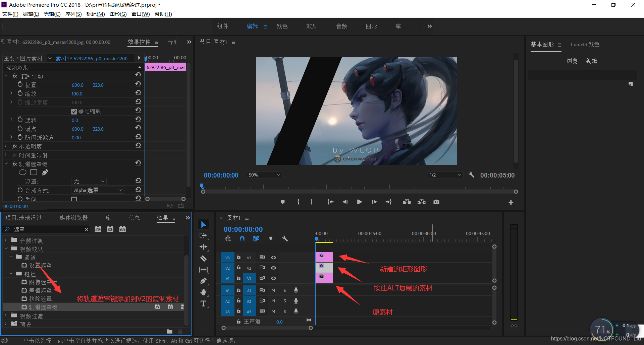
Task: Open the Matte layer dropdown
Action: [89, 181]
